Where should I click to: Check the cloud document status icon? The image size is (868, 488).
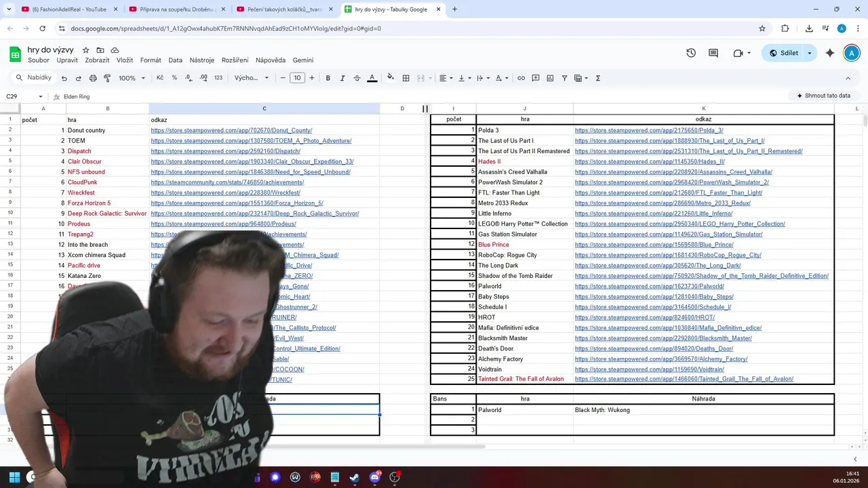(x=115, y=50)
